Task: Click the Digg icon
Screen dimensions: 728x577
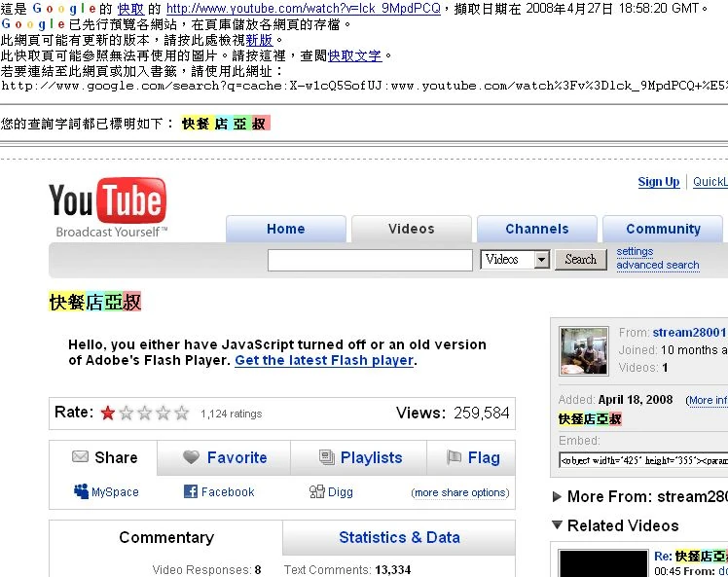Action: (x=316, y=491)
